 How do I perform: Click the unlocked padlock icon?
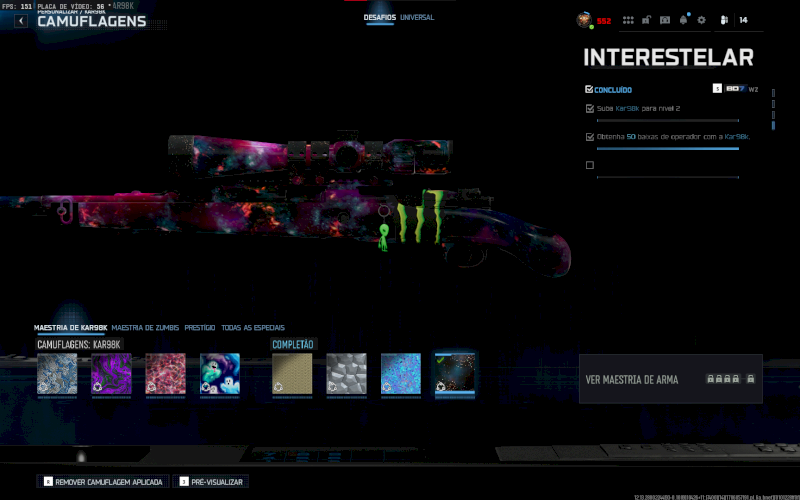pos(646,20)
